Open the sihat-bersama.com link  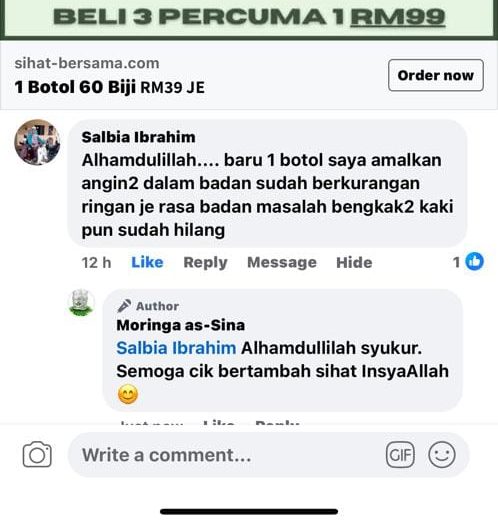[87, 63]
